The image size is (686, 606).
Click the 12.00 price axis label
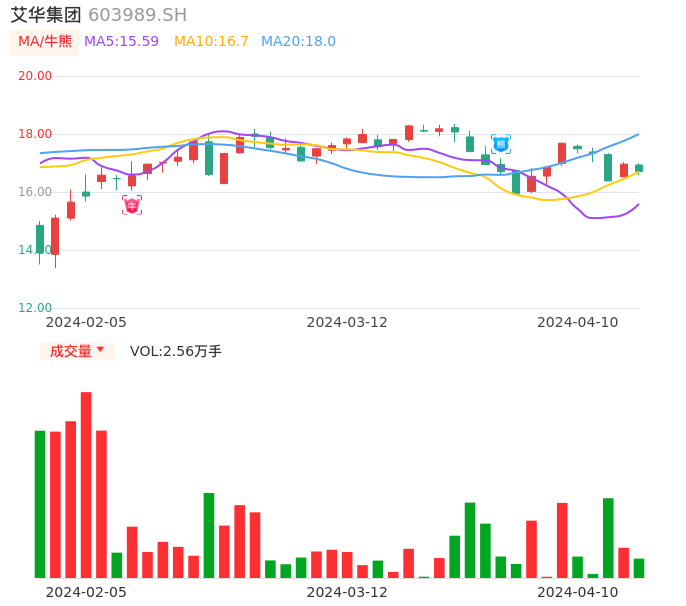coord(35,308)
